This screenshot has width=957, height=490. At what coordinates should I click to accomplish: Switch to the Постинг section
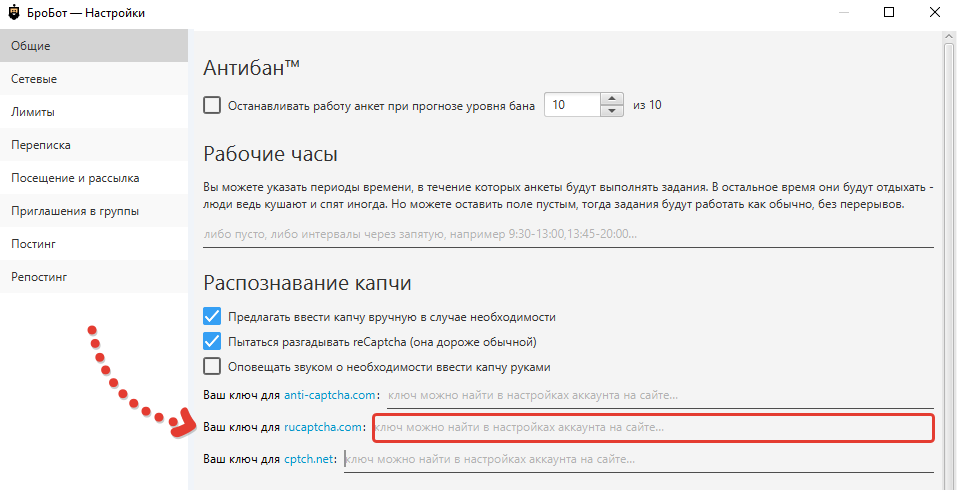94,244
